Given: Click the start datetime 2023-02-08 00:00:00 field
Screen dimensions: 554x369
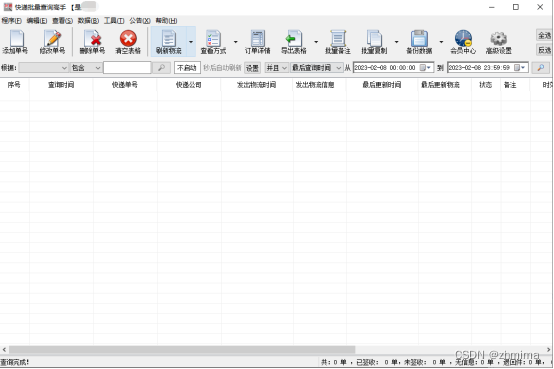Looking at the screenshot, I should [x=393, y=68].
